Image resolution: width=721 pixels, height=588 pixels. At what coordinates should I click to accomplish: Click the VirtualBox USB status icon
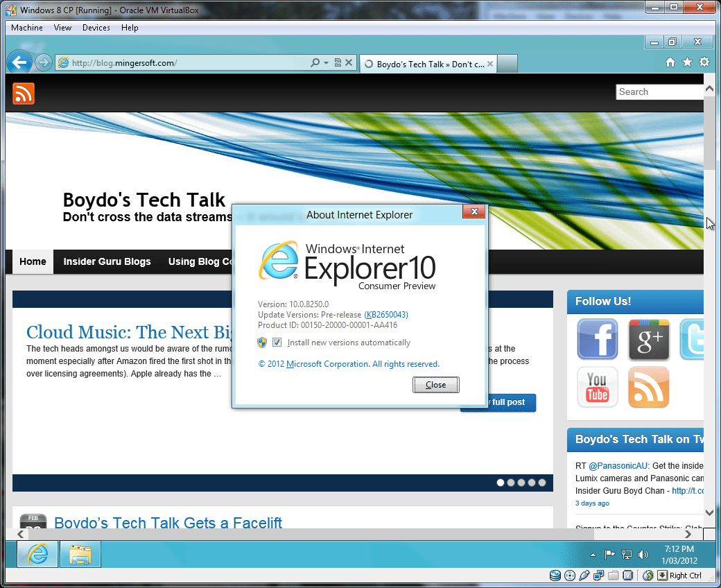tap(584, 575)
